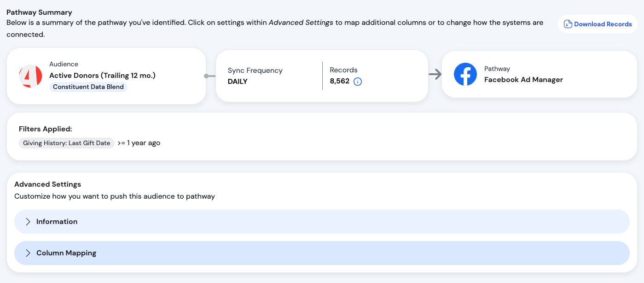The height and width of the screenshot is (283, 644).
Task: Click the info icon next to Records count
Action: pyautogui.click(x=358, y=82)
